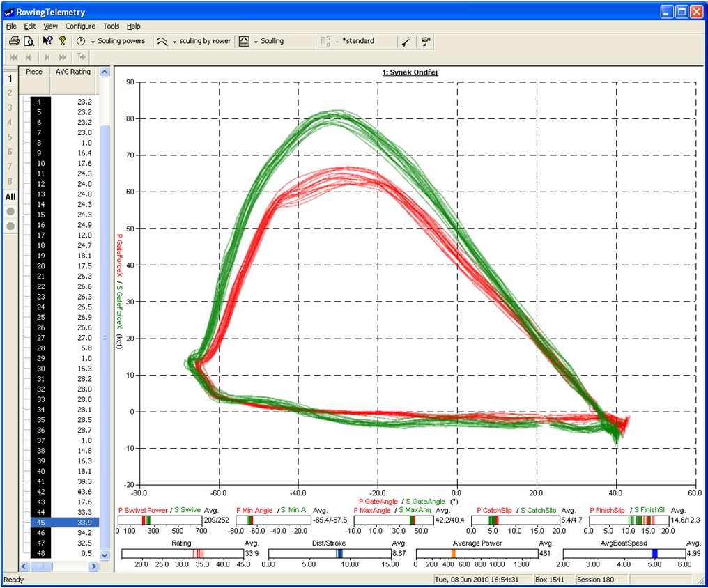Click the AvgBoatSpeed gauge bar
The image size is (708, 588).
(624, 553)
